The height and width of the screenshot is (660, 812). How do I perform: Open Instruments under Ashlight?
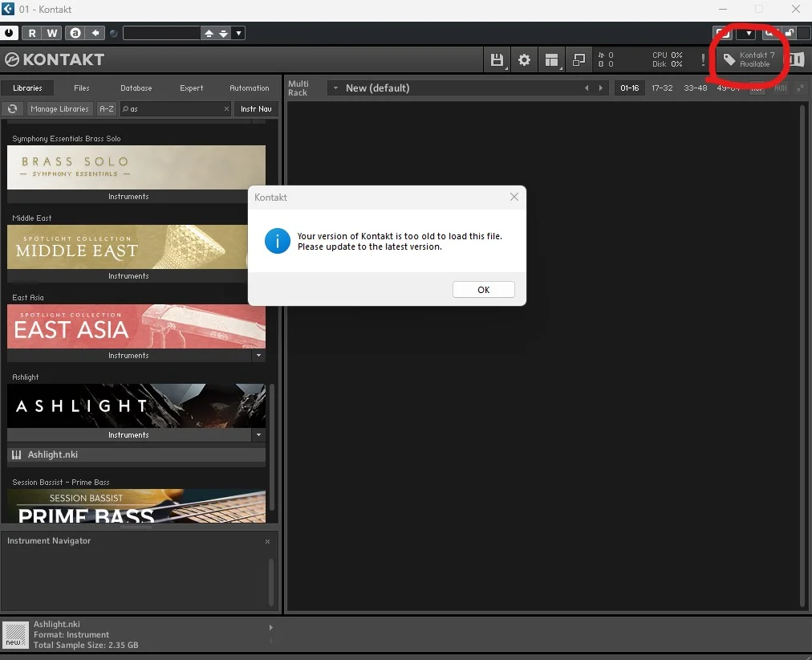tap(128, 435)
